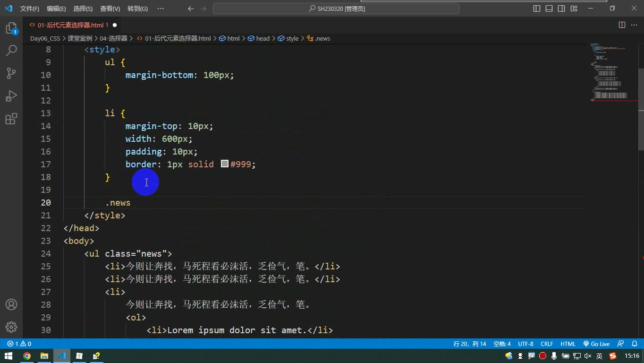Open the 查看(V) menu
This screenshot has height=363, width=644.
[110, 9]
